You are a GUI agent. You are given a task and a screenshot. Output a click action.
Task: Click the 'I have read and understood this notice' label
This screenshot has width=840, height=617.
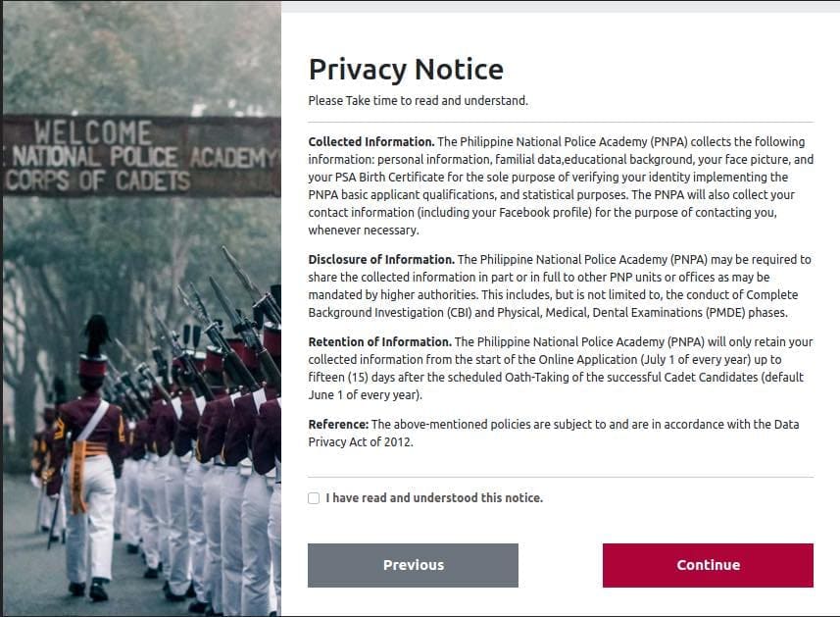[434, 498]
